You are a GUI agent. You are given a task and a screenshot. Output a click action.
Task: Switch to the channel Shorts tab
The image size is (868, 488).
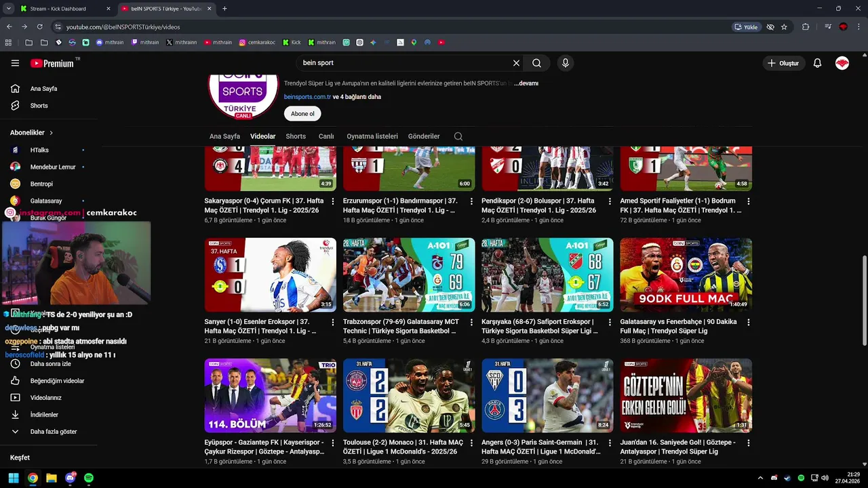click(296, 136)
